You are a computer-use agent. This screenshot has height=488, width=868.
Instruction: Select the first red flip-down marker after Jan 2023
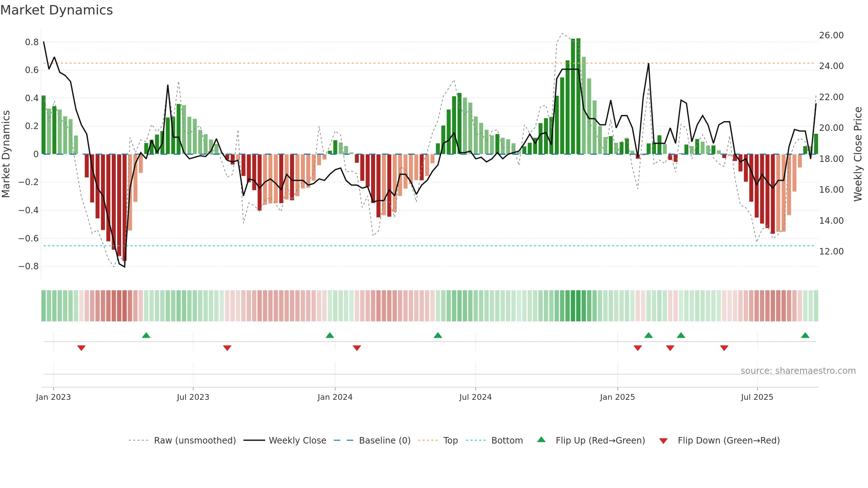81,348
